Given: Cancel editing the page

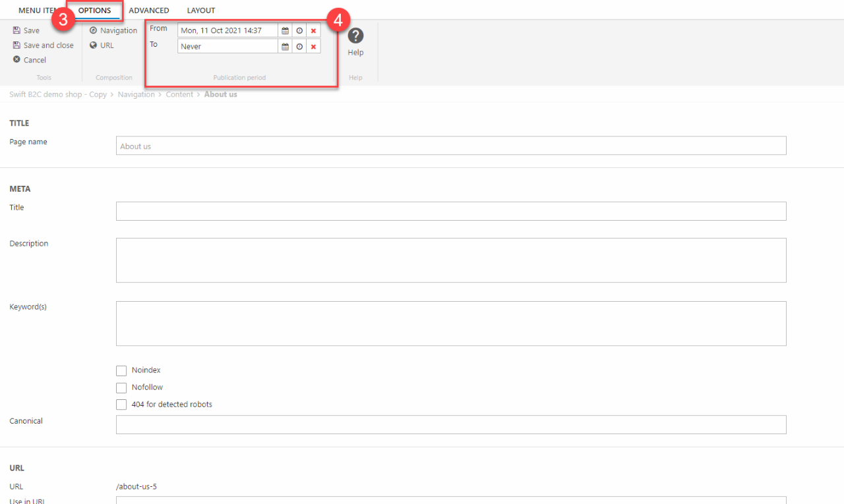Looking at the screenshot, I should [x=30, y=60].
